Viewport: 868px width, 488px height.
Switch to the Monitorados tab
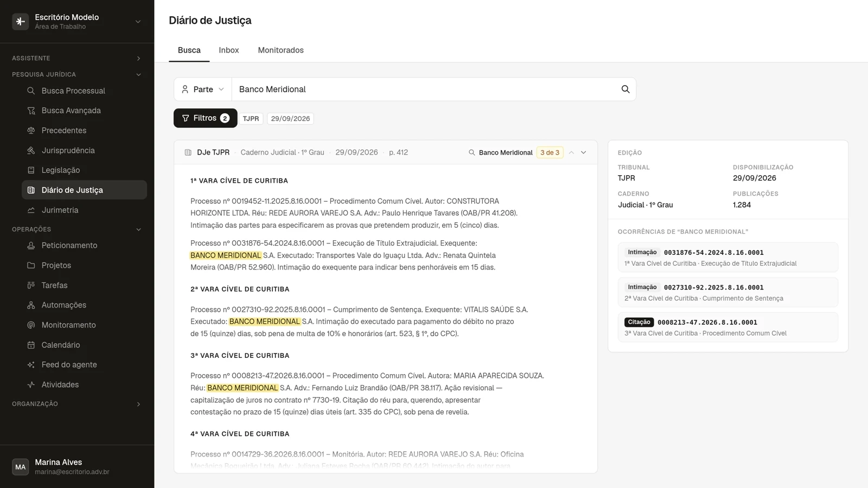tap(280, 50)
